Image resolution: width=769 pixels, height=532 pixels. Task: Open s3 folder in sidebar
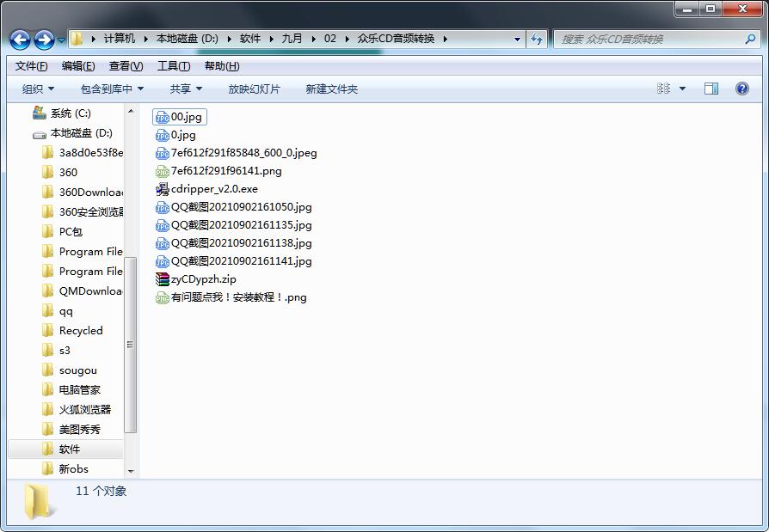tap(57, 351)
